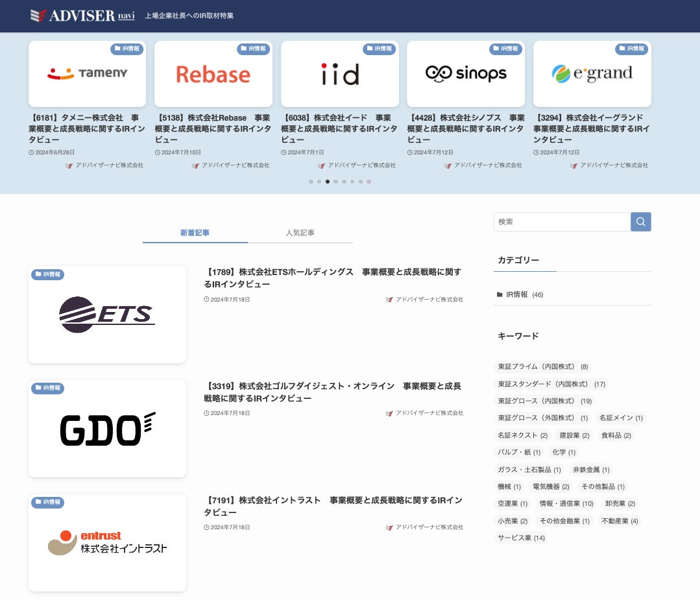Filter by 電気機器 keyword
The height and width of the screenshot is (600, 700).
[x=551, y=487]
